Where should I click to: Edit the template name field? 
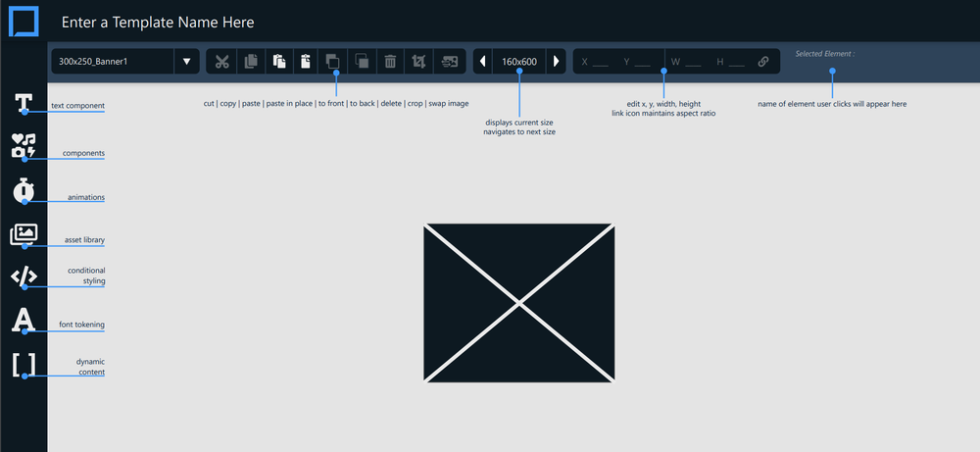click(x=158, y=22)
